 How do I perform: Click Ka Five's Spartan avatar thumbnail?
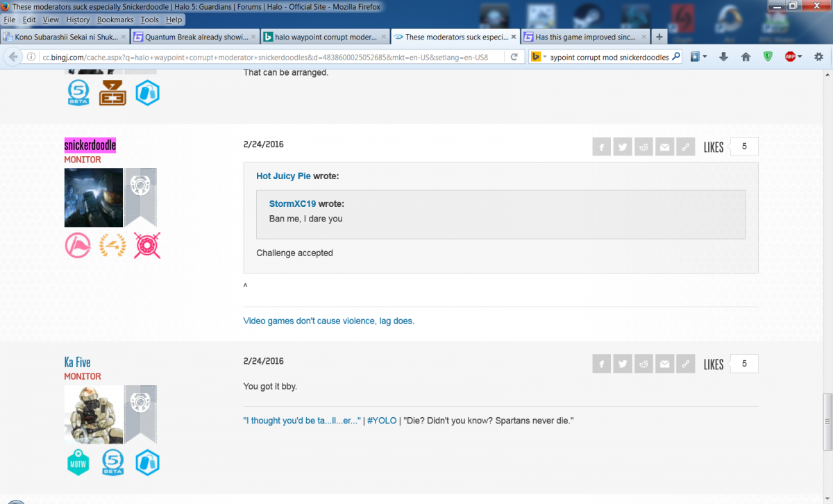(x=94, y=414)
